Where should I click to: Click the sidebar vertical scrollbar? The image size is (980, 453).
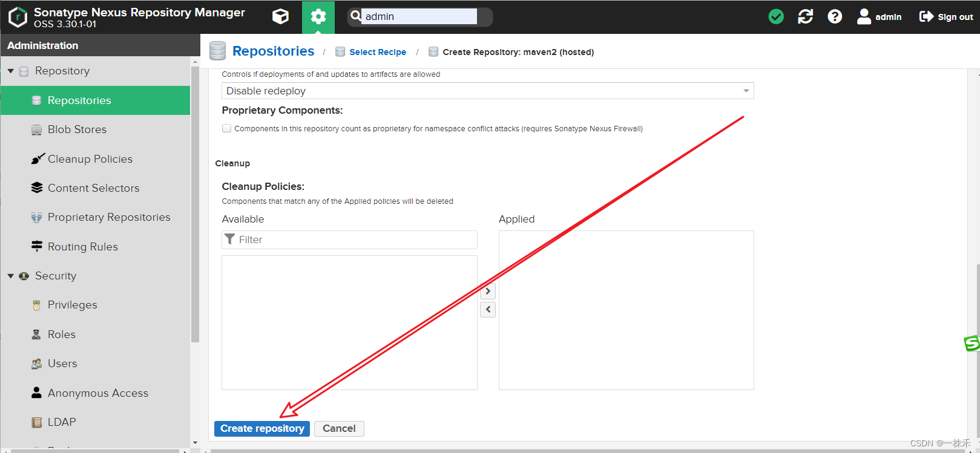coord(195,204)
